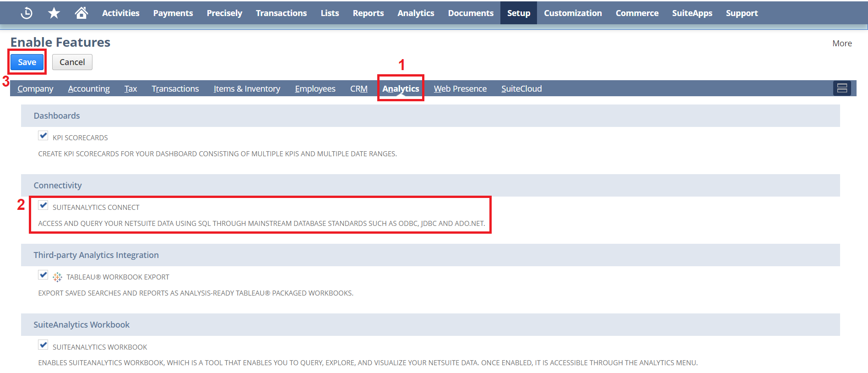The width and height of the screenshot is (868, 373).
Task: Open the Setup menu in navigation bar
Action: click(x=518, y=13)
